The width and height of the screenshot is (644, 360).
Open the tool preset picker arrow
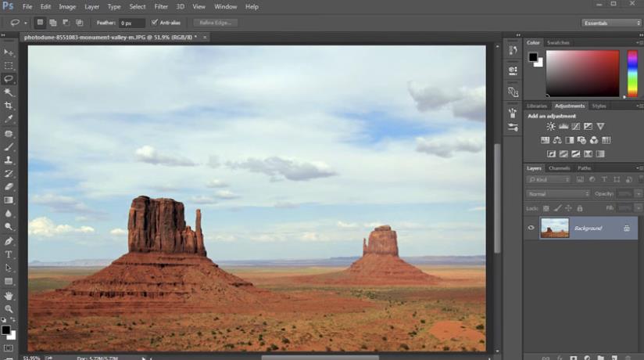click(26, 23)
